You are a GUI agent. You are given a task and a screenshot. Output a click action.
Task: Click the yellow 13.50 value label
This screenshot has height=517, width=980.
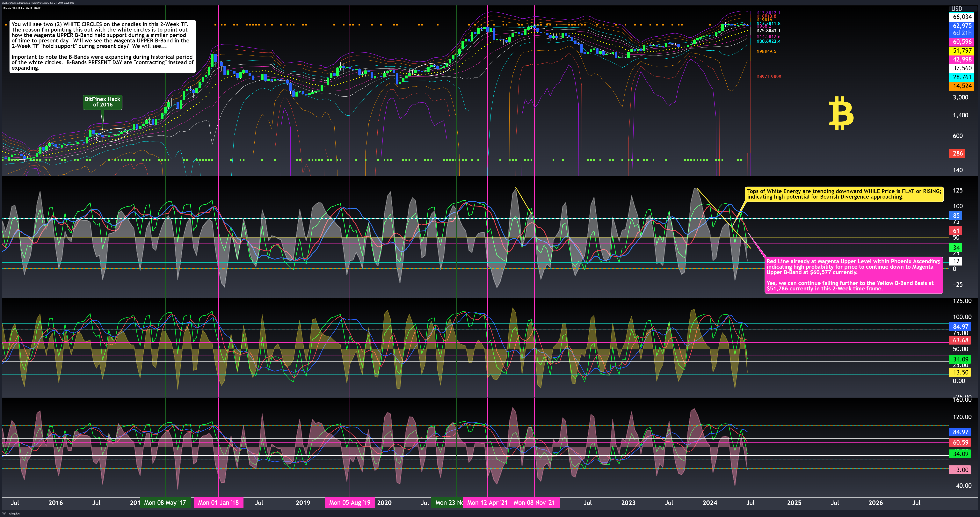[960, 372]
